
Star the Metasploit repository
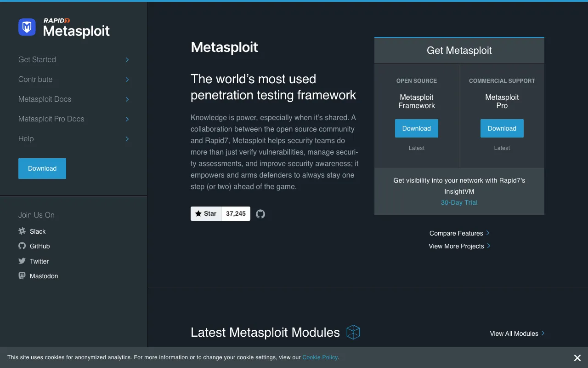206,213
